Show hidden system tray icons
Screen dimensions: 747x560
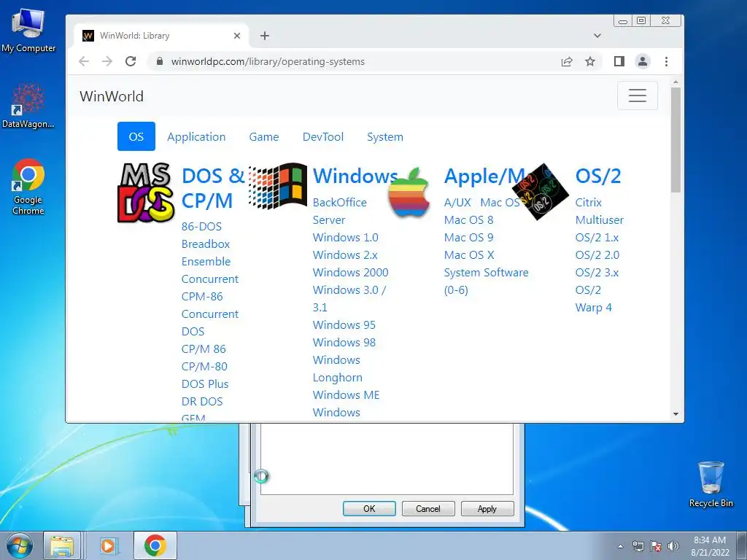[x=620, y=546]
